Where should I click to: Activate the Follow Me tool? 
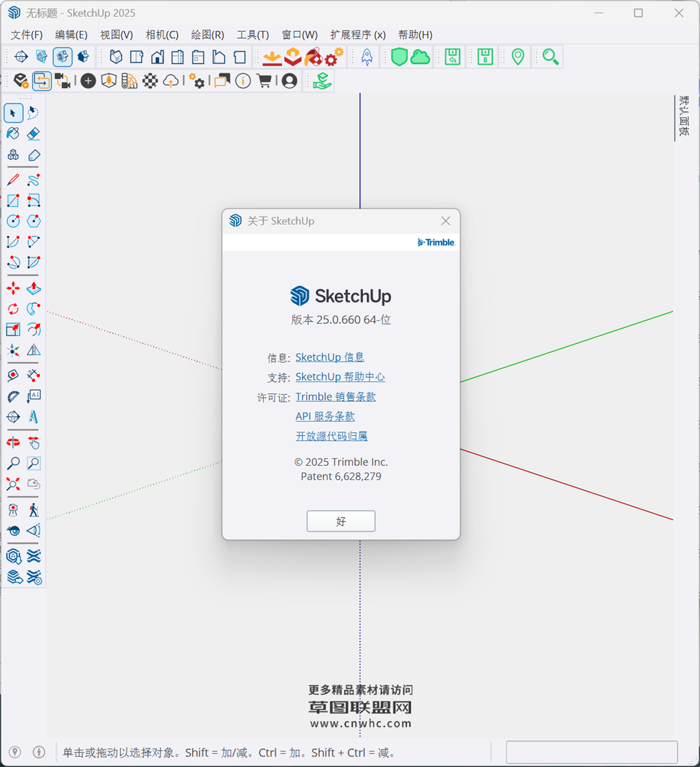(x=33, y=308)
